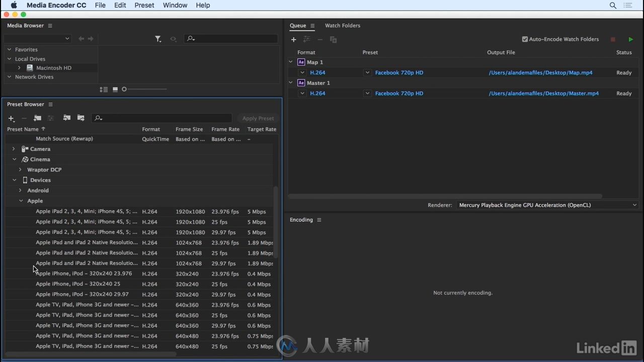This screenshot has width=644, height=362.
Task: Open the Media Browser location dropdown
Action: click(38, 39)
